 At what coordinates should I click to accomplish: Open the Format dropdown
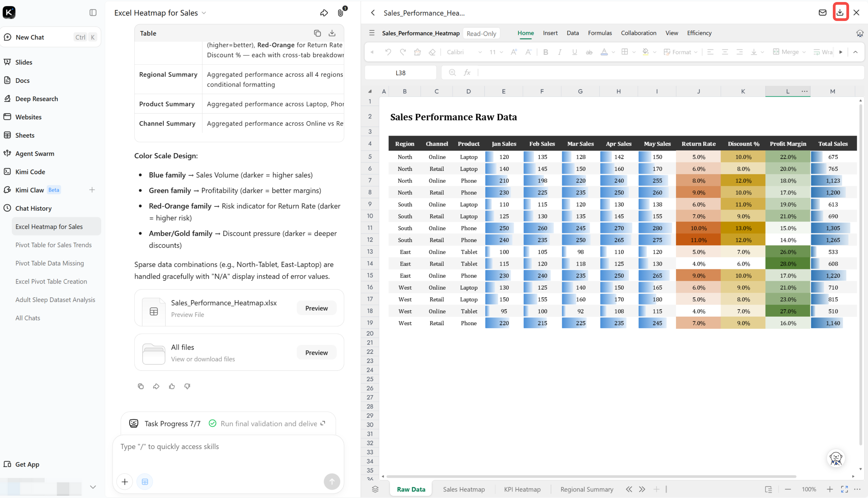coord(680,52)
